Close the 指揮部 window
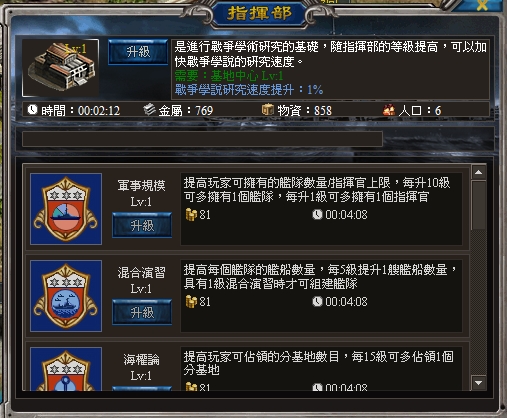507x418 pixels. coord(482,5)
